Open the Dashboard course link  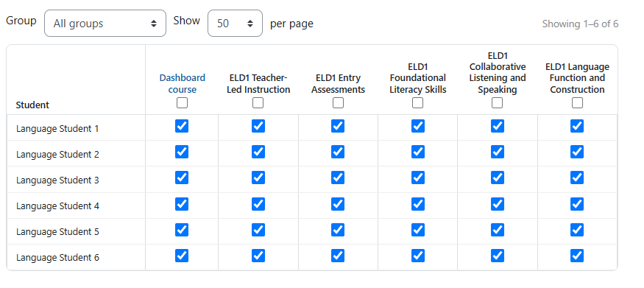(x=183, y=83)
